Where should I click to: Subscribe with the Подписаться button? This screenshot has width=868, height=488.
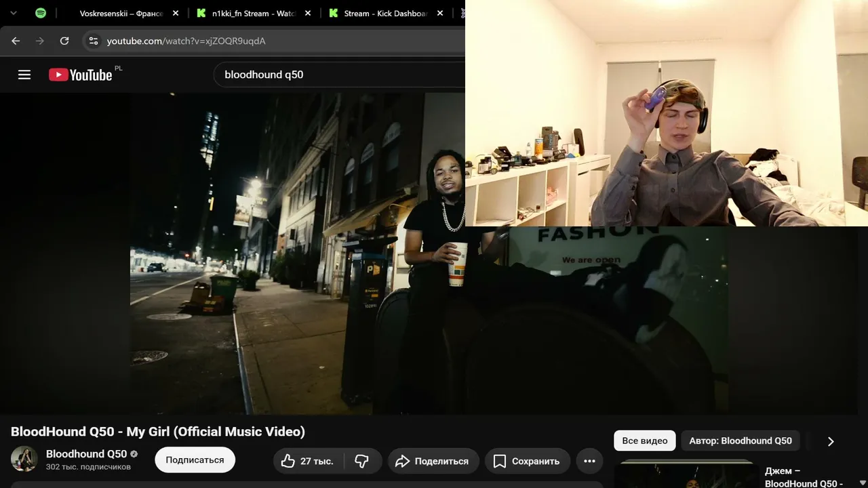click(x=195, y=460)
